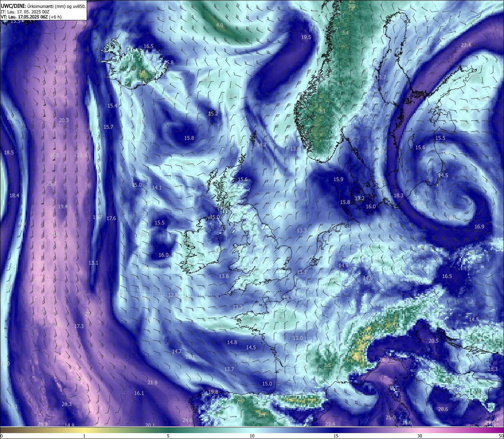Click the '50' label on the color scale
This screenshot has height=439, width=504.
click(500, 435)
